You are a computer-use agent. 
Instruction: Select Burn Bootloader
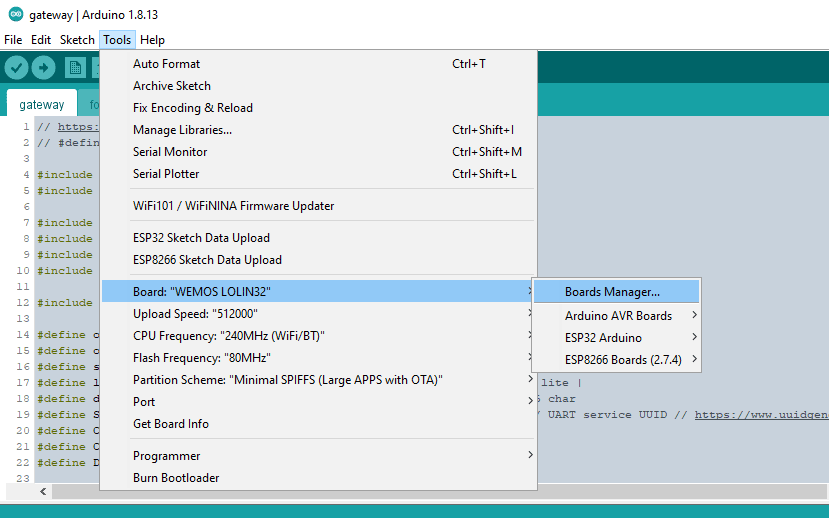coord(319,478)
